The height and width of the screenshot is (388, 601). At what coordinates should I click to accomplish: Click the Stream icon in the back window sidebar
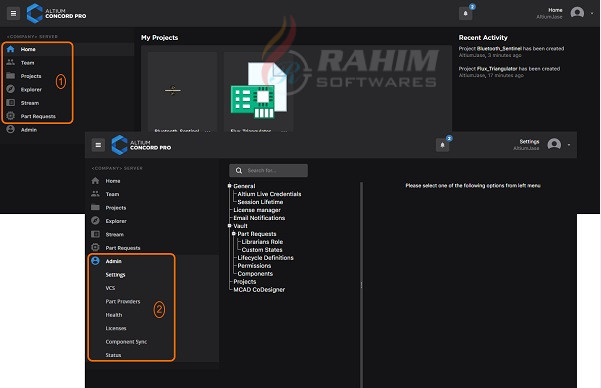point(10,103)
